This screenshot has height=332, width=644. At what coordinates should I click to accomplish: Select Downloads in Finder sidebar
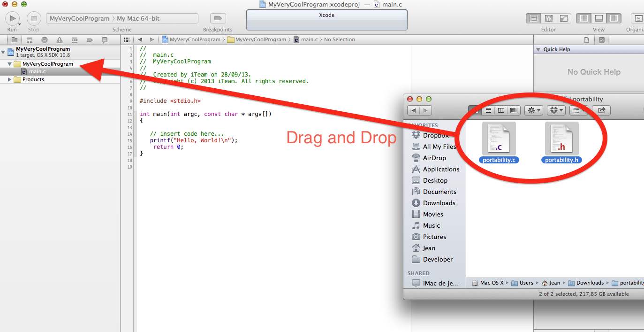[x=439, y=203]
